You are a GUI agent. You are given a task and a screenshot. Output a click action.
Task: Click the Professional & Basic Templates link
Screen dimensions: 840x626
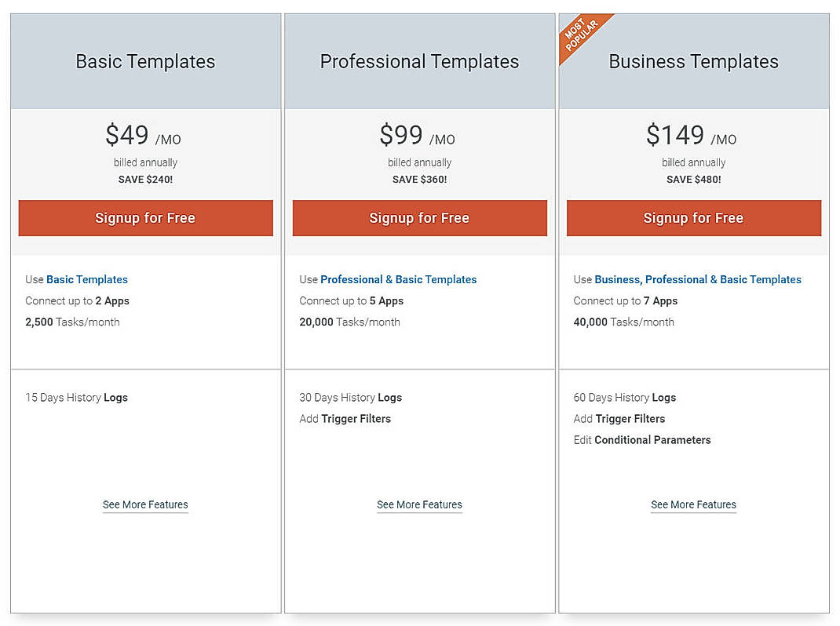coord(398,279)
